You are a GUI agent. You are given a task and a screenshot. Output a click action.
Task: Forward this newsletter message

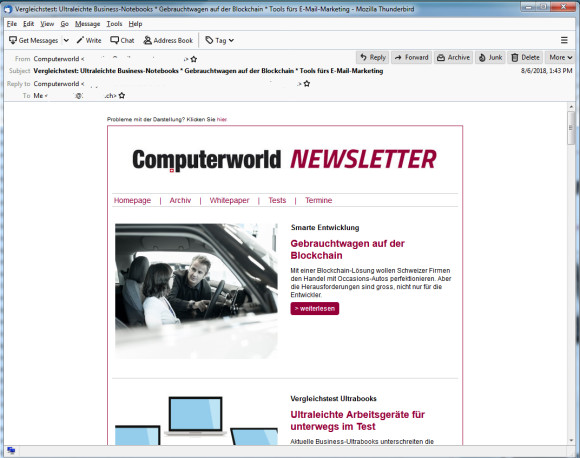[x=411, y=57]
